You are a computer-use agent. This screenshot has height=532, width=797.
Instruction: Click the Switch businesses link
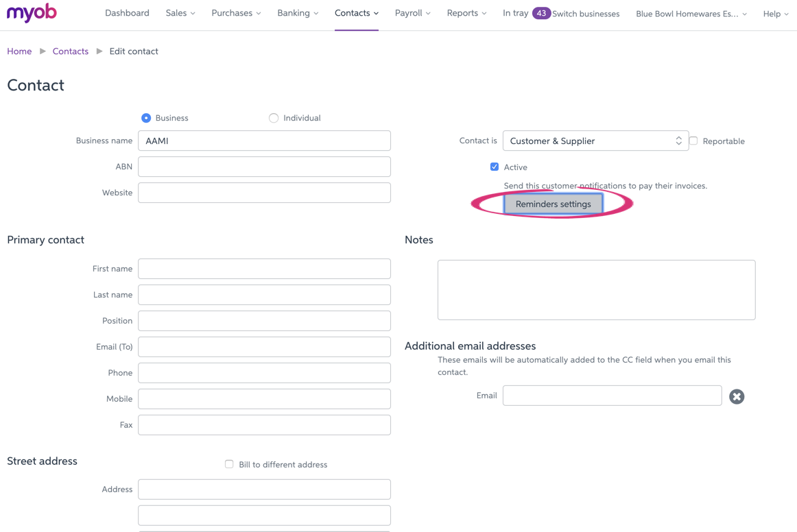[x=586, y=14]
